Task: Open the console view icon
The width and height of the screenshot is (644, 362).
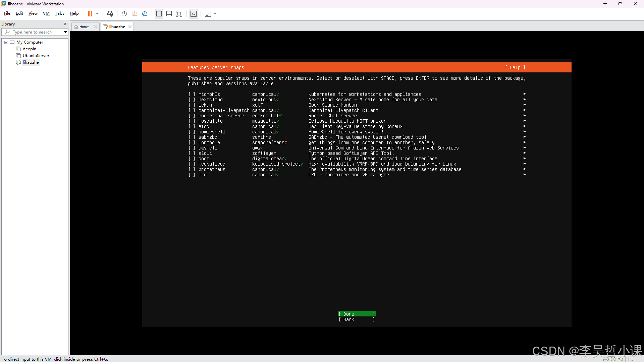Action: (194, 14)
